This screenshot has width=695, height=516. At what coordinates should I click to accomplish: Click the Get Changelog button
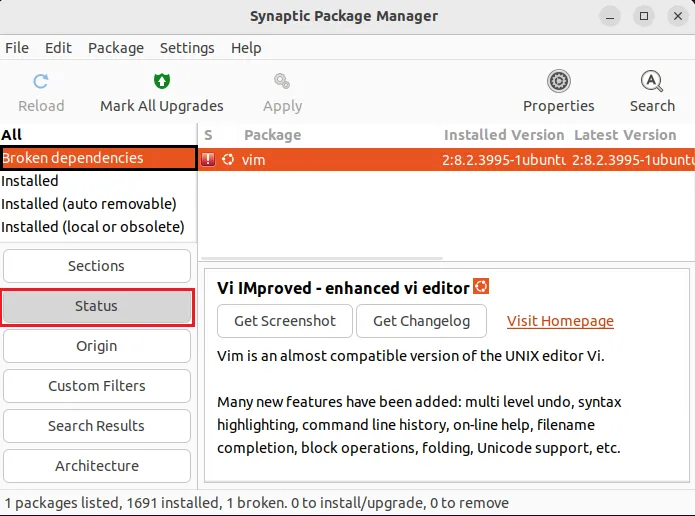click(422, 321)
